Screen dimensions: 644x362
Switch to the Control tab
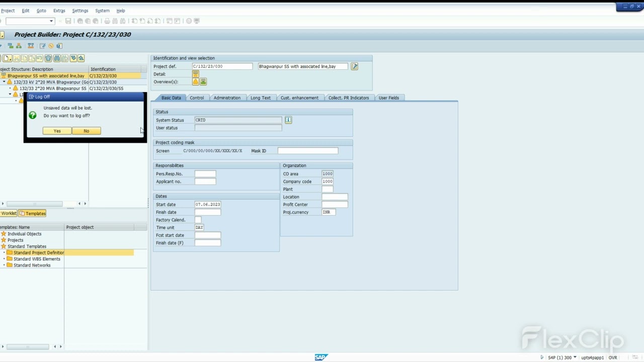pyautogui.click(x=197, y=98)
